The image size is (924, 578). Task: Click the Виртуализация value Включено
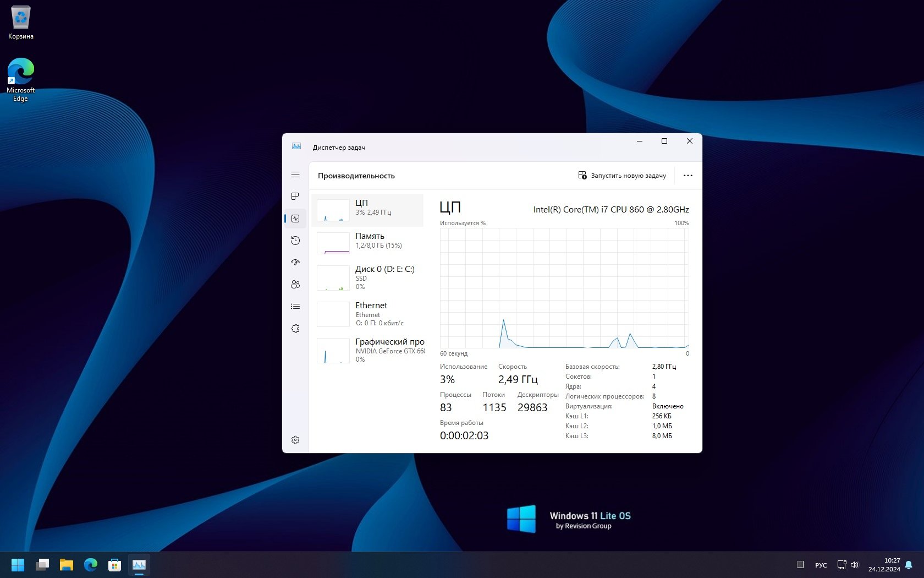668,406
